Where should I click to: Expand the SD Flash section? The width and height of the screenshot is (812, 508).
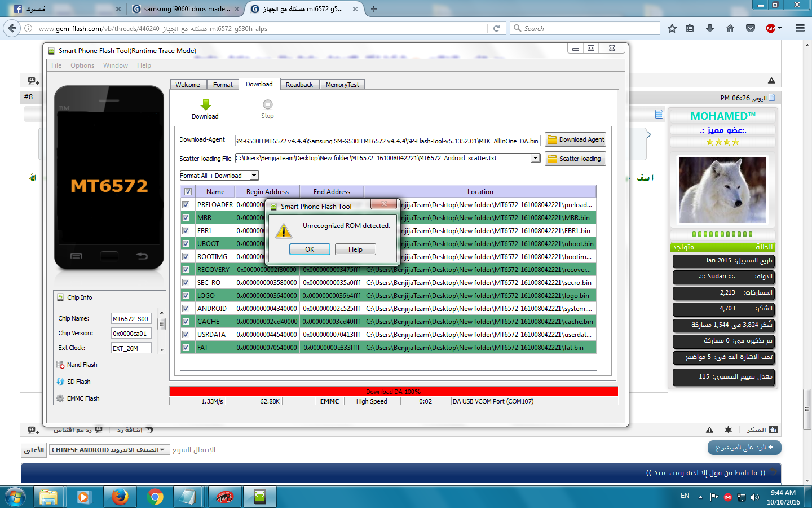click(111, 382)
